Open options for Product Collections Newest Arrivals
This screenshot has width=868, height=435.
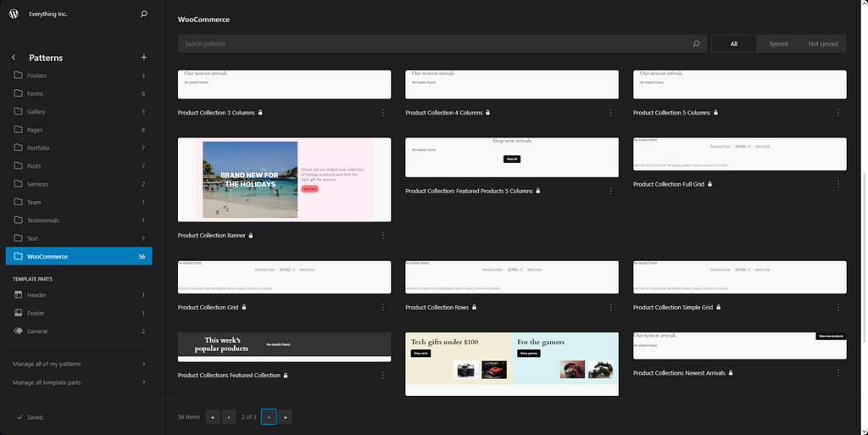[838, 373]
